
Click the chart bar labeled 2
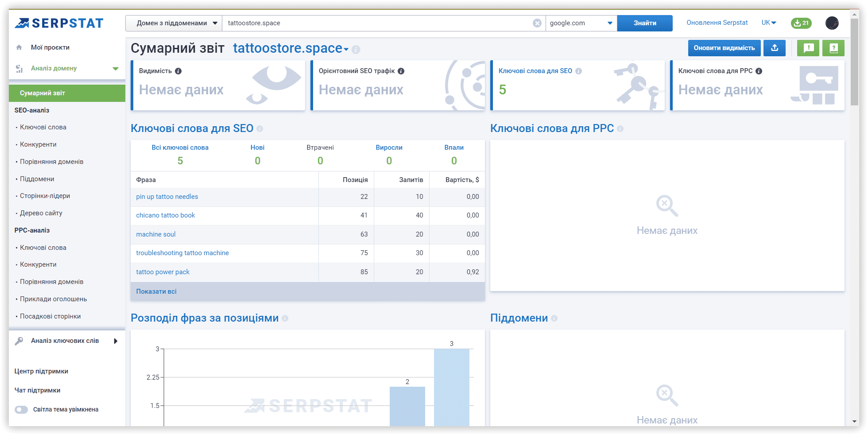click(407, 406)
